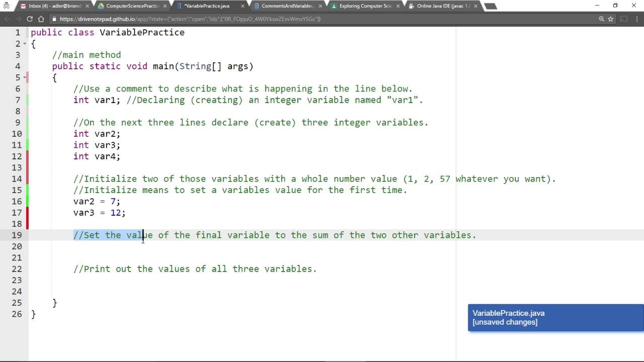This screenshot has width=644, height=362.
Task: Click the "//Print out the values" comment
Action: (x=195, y=269)
